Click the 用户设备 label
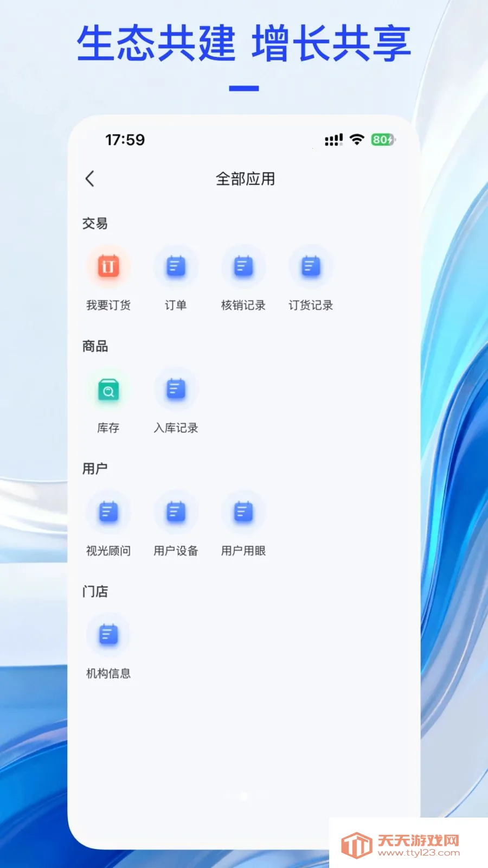488x868 pixels. coord(176,551)
